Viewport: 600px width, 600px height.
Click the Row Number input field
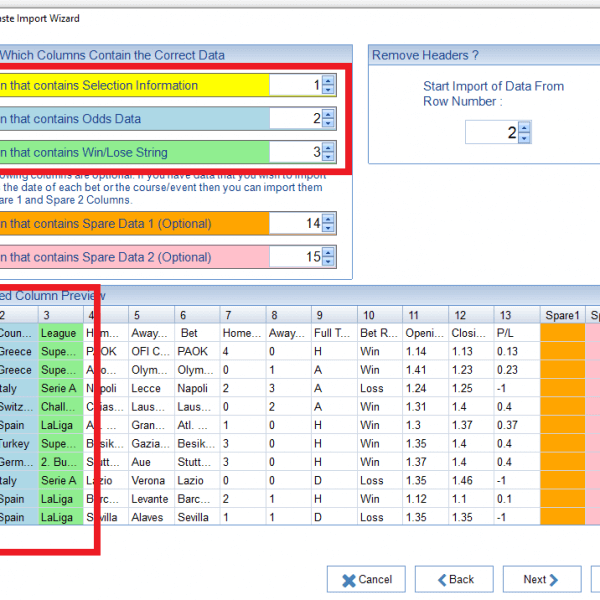coord(491,133)
